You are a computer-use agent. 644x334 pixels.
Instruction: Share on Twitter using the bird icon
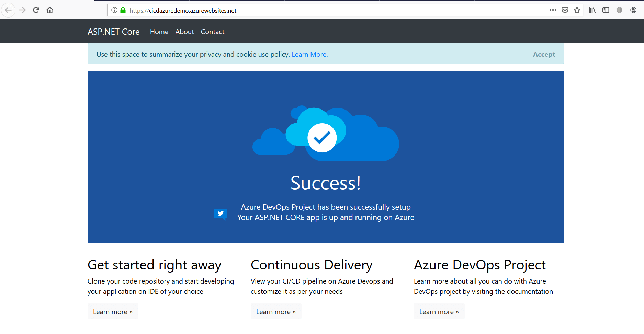pos(221,214)
